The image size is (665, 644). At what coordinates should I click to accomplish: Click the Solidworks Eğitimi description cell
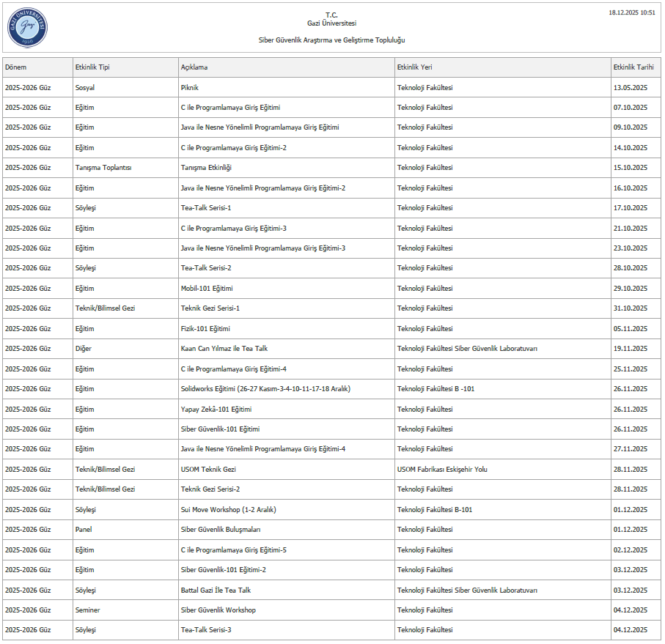pos(265,389)
